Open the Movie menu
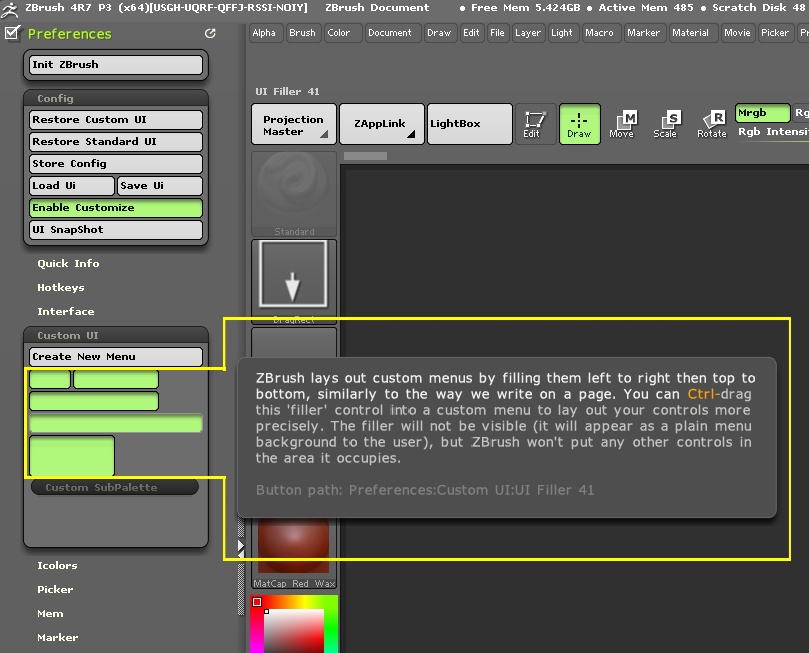 (737, 33)
